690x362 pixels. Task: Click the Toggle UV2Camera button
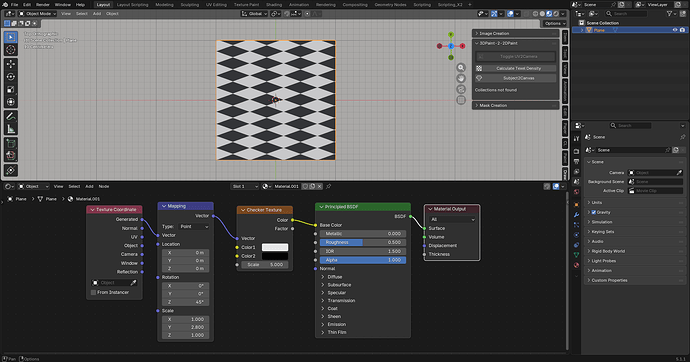click(x=516, y=56)
